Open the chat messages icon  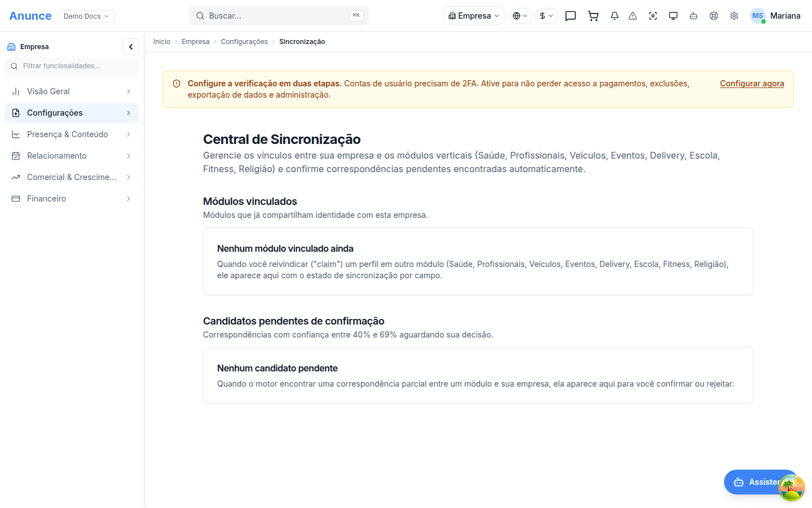coord(571,16)
